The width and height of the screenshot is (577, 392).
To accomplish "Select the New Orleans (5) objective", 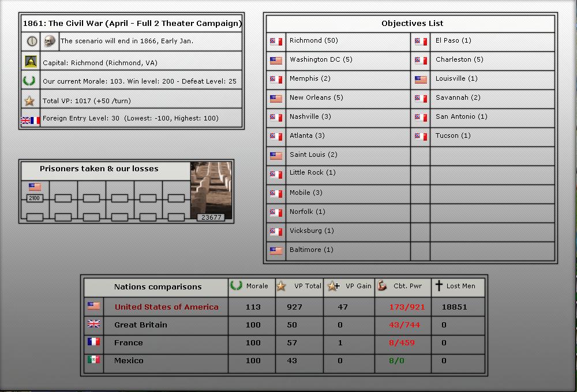I will tap(316, 97).
